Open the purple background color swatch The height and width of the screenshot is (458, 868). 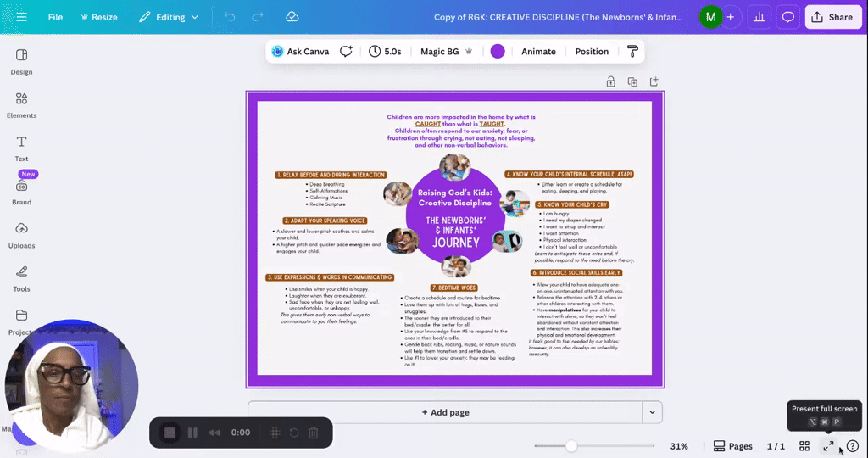498,52
